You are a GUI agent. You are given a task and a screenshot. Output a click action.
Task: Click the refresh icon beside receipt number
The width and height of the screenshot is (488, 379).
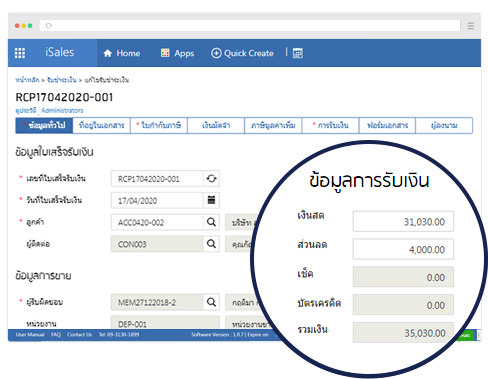click(x=211, y=179)
